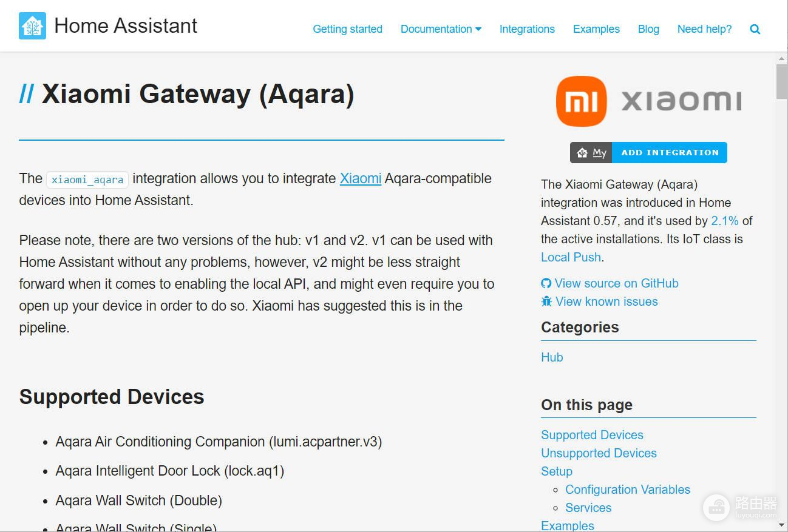788x532 pixels.
Task: Open the Examples navigation item
Action: pos(596,29)
